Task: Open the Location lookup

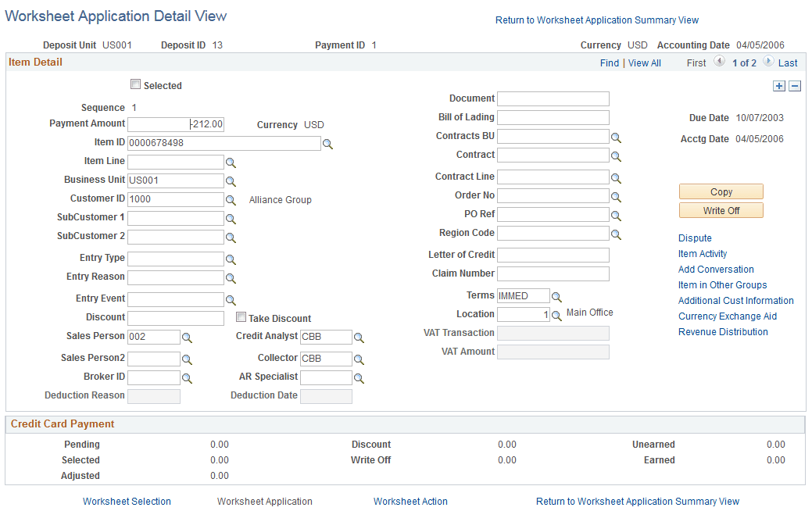Action: coord(555,314)
